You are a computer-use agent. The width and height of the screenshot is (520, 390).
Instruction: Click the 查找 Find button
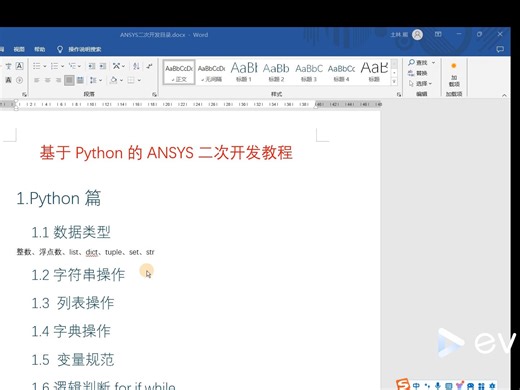[418, 62]
